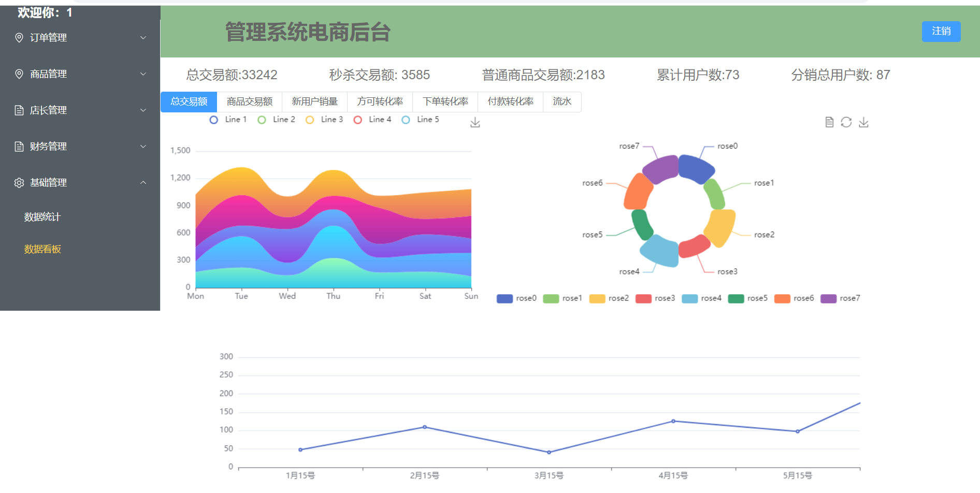Click 4月15号 data point on line chart
Viewport: 980px width, 493px height.
click(x=673, y=421)
